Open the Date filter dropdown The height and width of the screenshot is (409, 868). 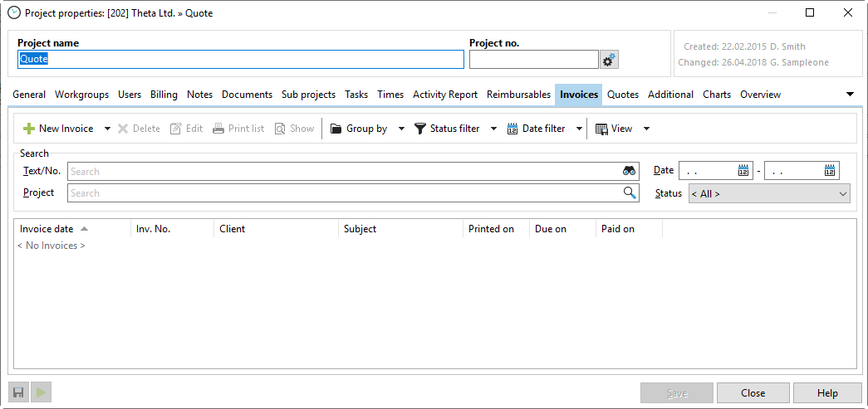(579, 129)
